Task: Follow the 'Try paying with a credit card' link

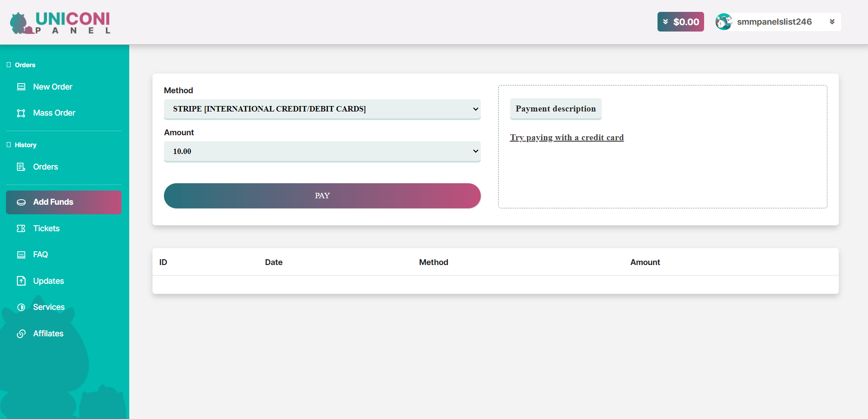Action: tap(567, 138)
